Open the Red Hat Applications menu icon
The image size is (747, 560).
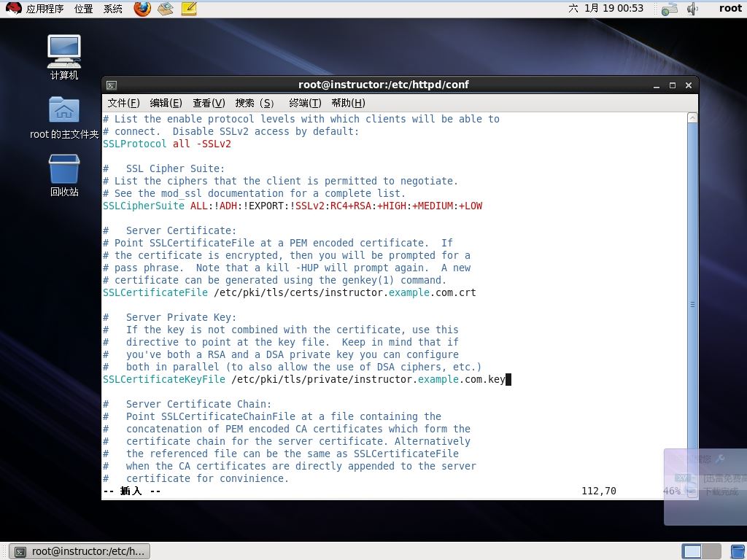13,8
